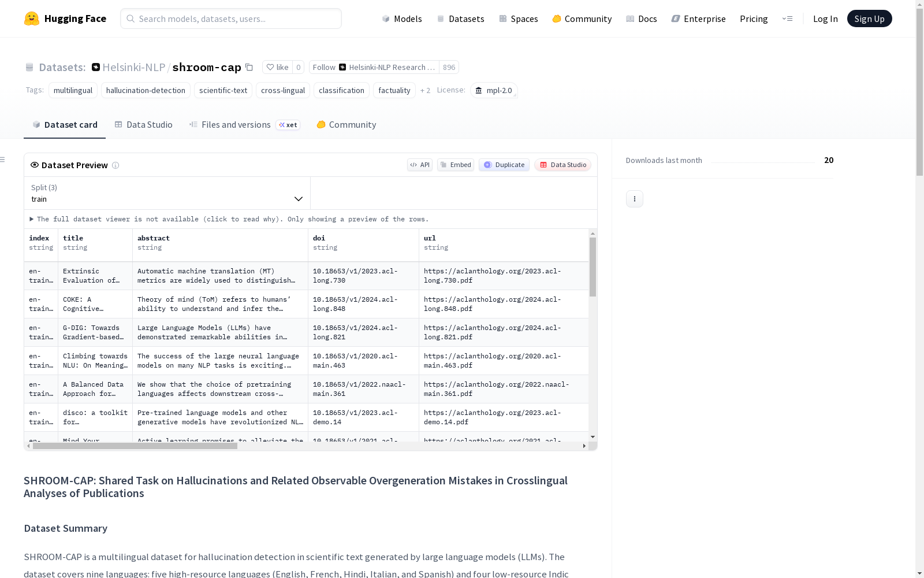Duplicate this dataset
Screen dimensions: 924x578
pos(504,165)
